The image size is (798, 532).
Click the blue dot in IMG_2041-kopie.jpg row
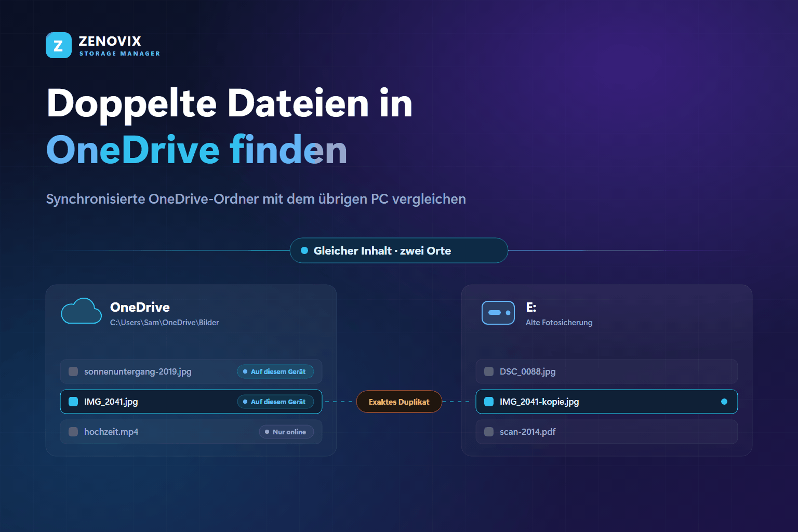coord(724,402)
